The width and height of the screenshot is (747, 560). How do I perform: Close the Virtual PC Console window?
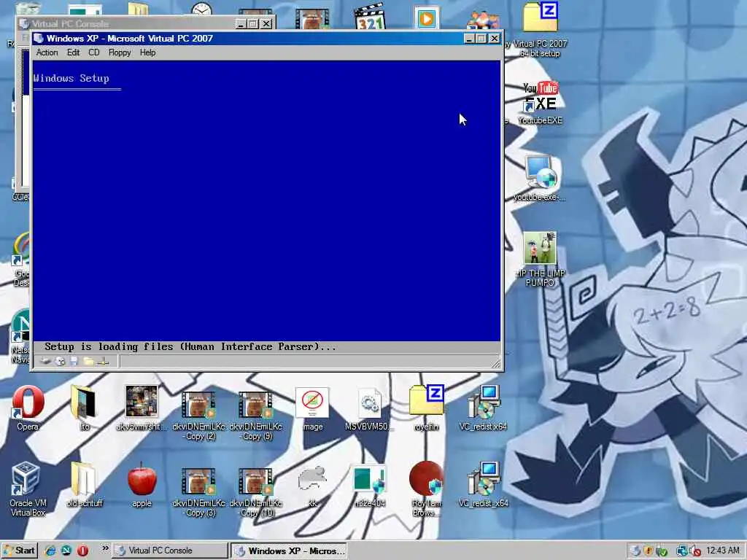coord(266,23)
